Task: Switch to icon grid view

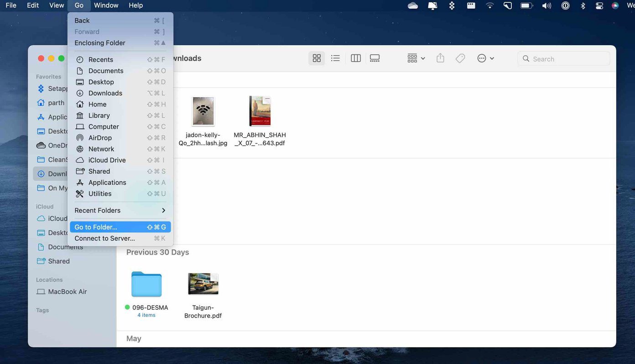Action: 317,58
